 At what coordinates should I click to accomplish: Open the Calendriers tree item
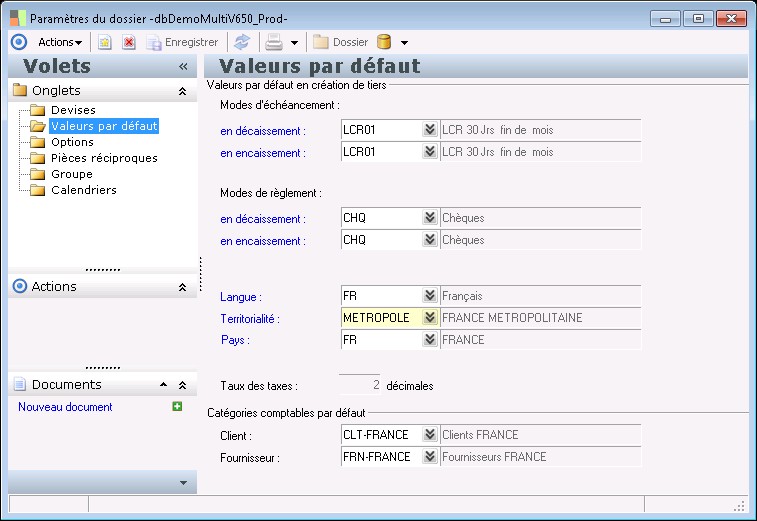point(84,190)
